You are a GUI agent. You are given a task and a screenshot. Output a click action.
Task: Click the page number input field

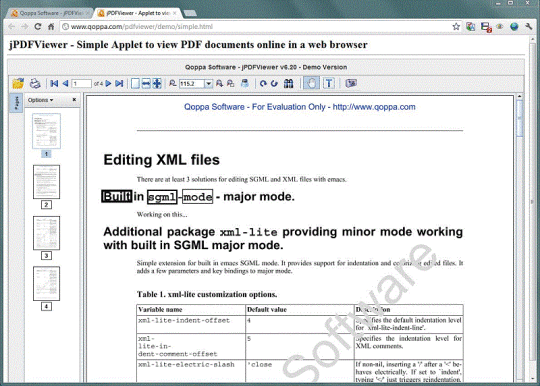pos(82,84)
